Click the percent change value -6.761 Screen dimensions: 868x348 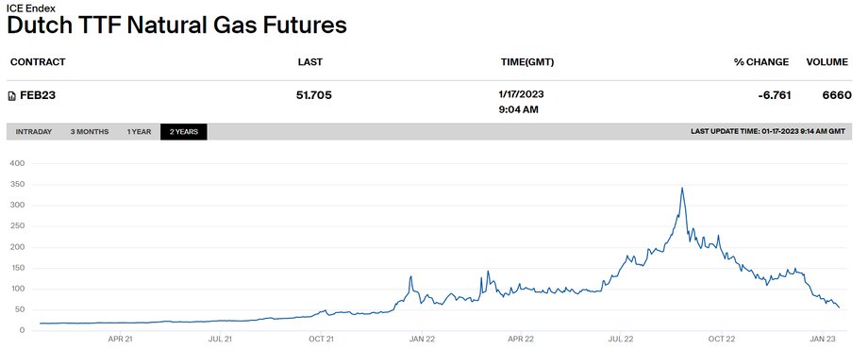[775, 95]
